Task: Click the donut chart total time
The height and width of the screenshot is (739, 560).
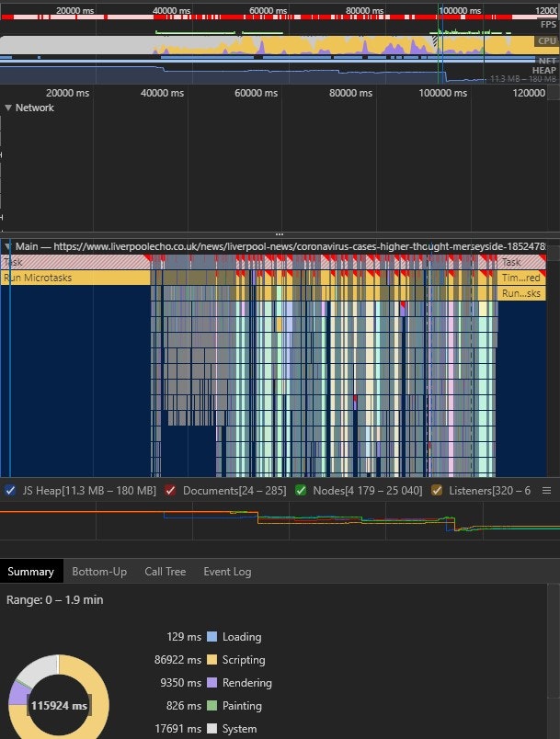Action: pyautogui.click(x=59, y=706)
